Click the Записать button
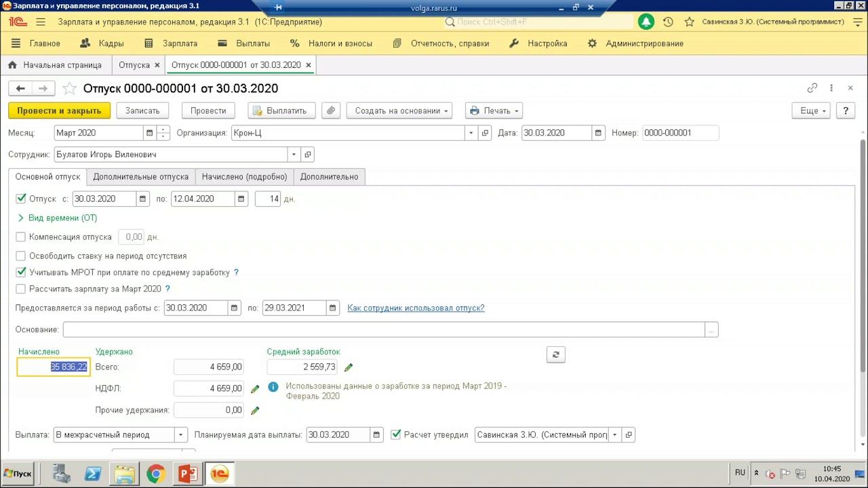Viewport: 868px width, 488px height. 142,110
